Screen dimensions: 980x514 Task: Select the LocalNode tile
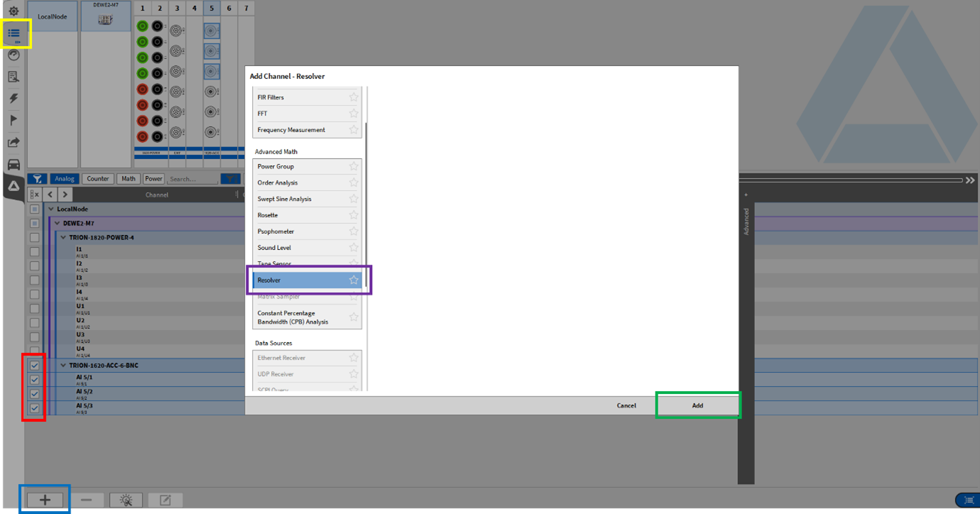point(53,16)
